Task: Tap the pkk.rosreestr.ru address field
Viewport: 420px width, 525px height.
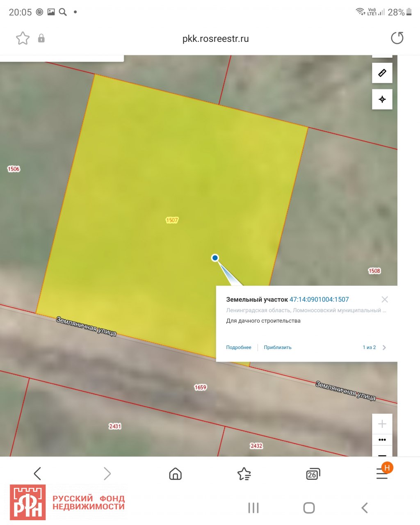Action: tap(216, 39)
